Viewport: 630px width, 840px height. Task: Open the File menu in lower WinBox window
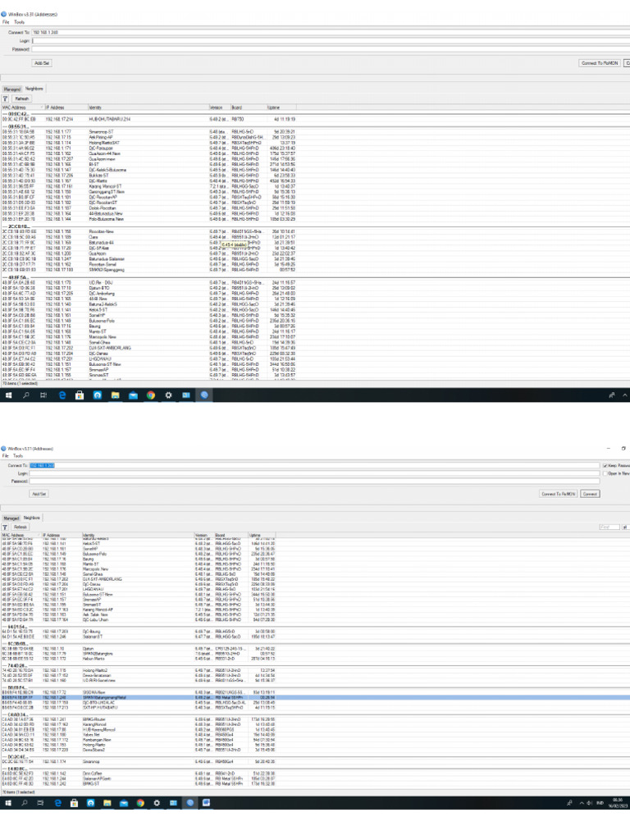coord(6,456)
